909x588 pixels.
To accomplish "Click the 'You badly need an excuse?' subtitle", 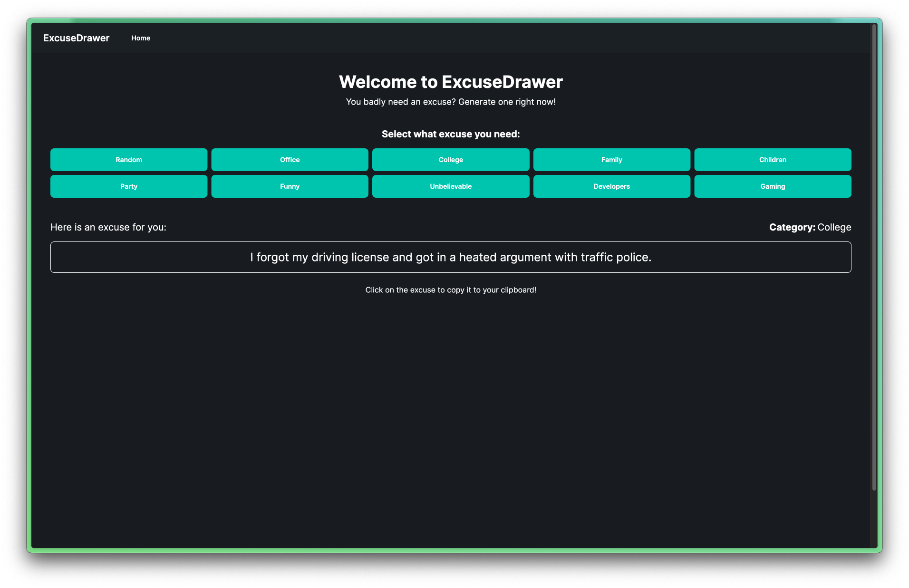I will coord(451,102).
